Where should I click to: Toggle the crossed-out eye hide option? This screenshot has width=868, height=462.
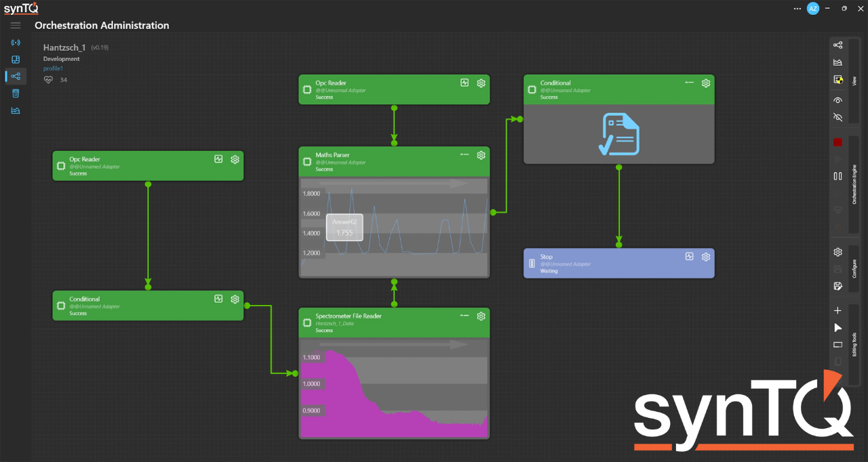837,117
